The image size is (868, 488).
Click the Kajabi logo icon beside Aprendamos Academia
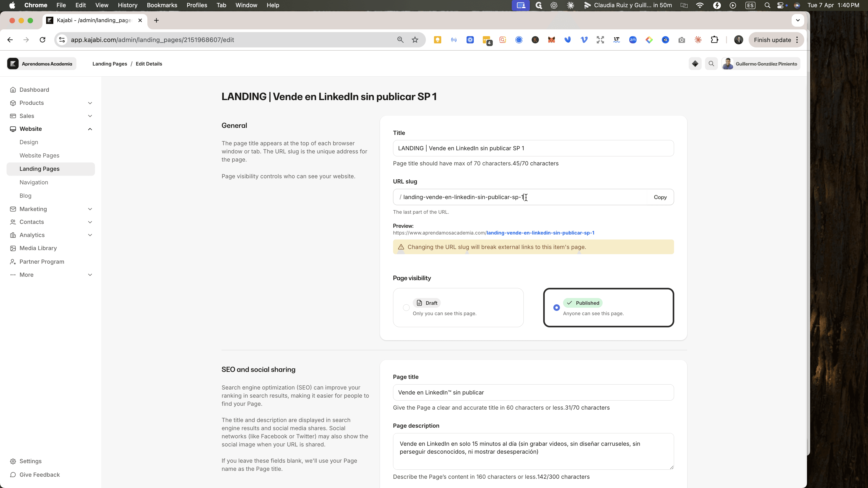pyautogui.click(x=13, y=64)
